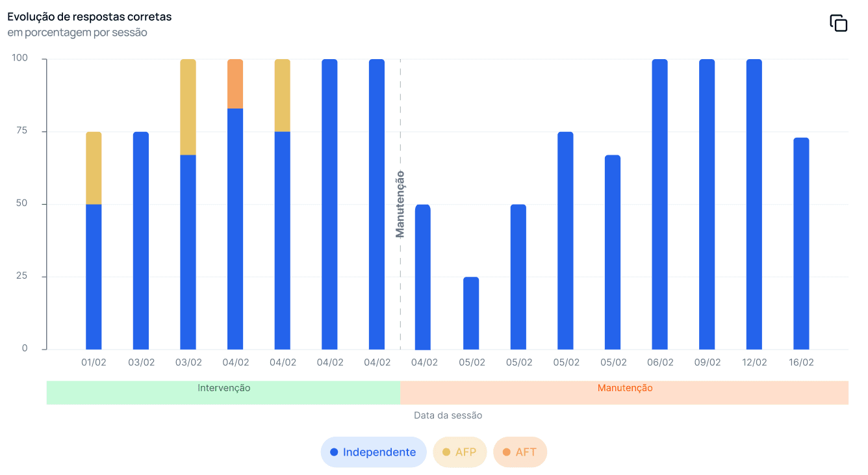Click the bar for session 16/02

(801, 244)
